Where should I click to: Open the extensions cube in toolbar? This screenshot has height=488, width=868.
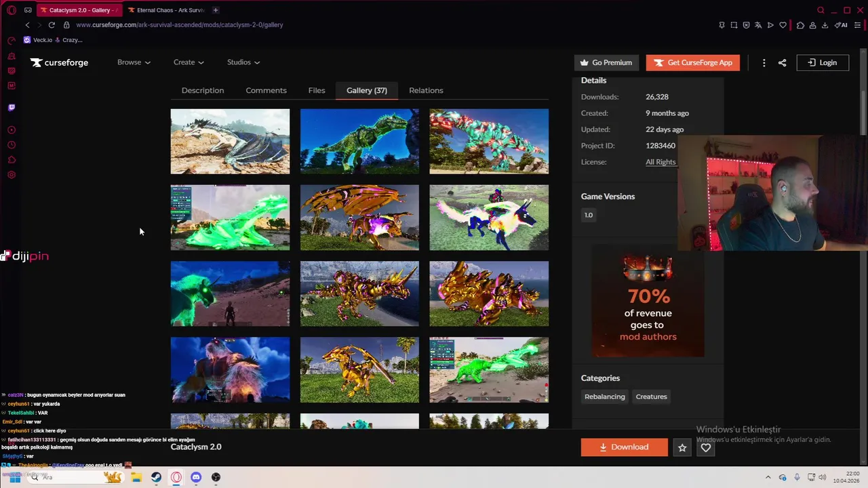click(x=800, y=25)
